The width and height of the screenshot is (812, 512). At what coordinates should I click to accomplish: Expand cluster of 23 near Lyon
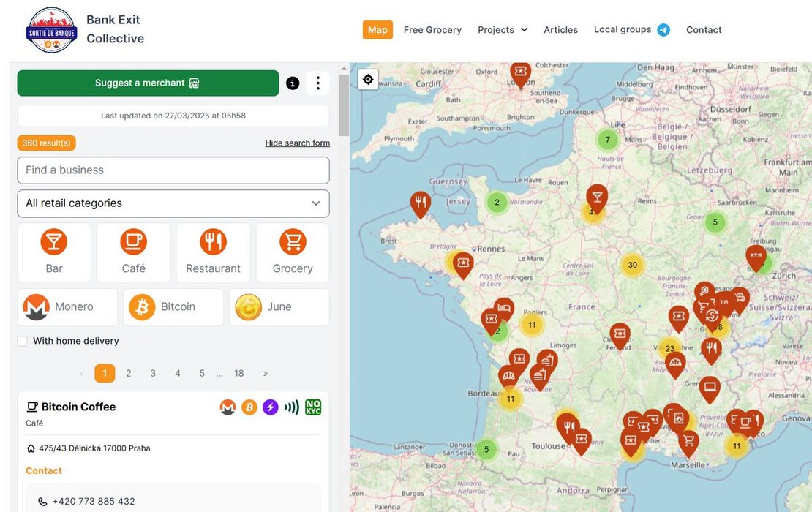click(x=669, y=348)
